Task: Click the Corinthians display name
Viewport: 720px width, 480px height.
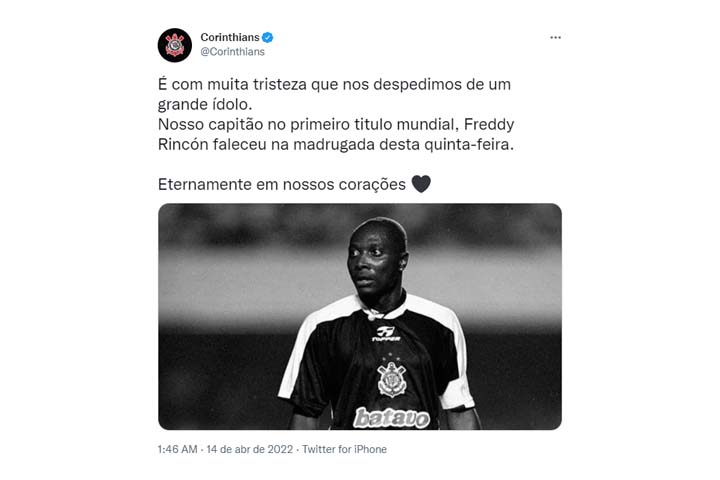Action: point(230,37)
